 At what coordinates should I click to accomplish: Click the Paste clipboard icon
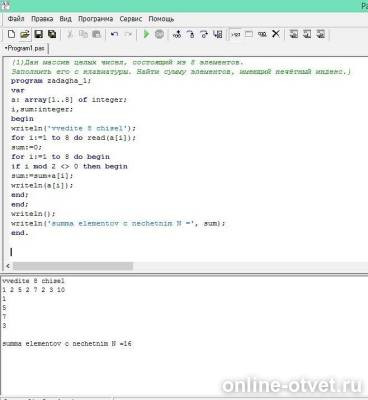tap(96, 34)
